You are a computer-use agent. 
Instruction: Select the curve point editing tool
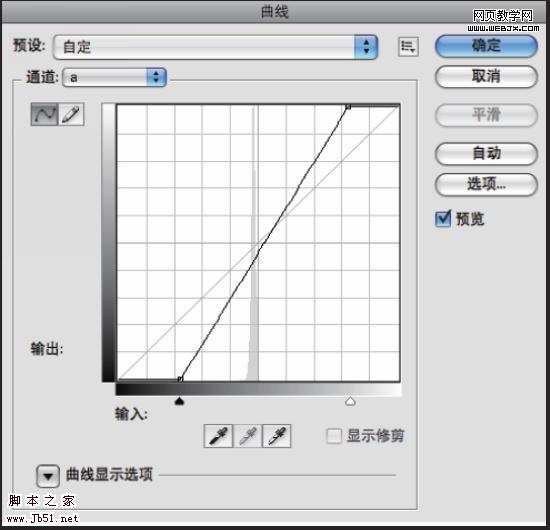(x=44, y=114)
